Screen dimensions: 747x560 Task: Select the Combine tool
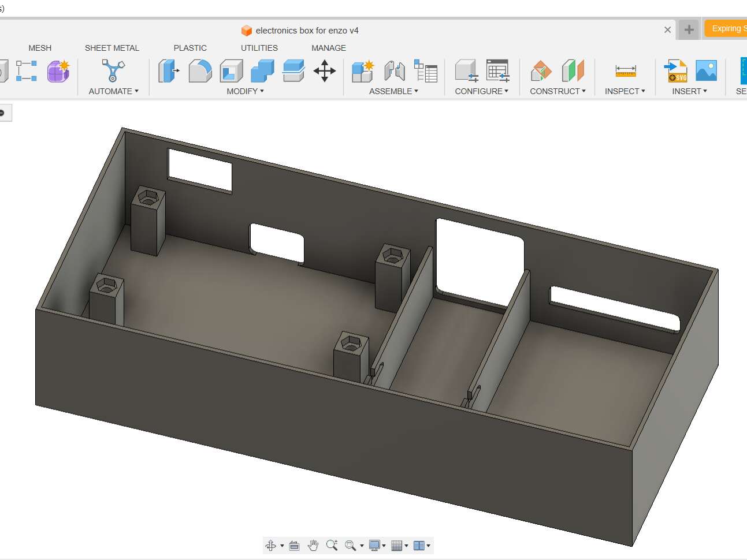point(262,71)
